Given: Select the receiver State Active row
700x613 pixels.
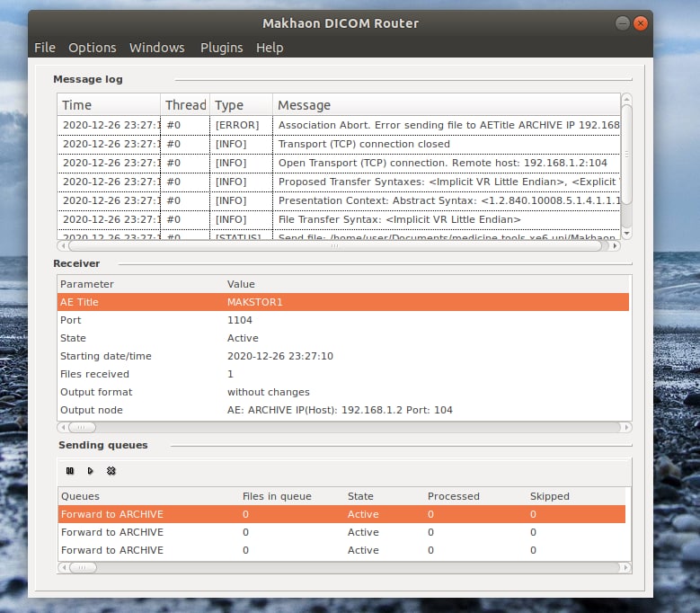Looking at the screenshot, I should [343, 338].
